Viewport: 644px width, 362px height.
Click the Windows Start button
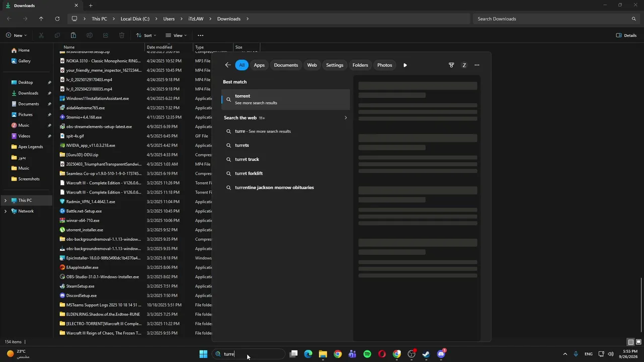coord(203,354)
